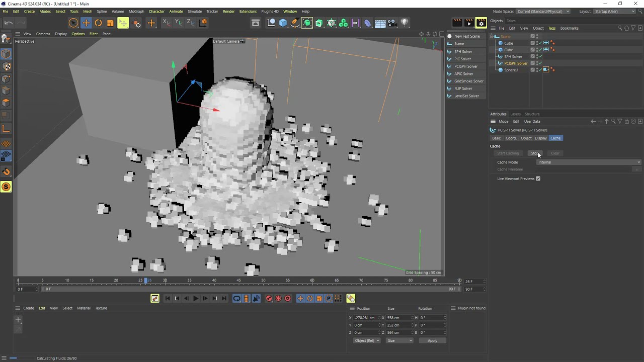The height and width of the screenshot is (362, 644).
Task: Switch to the Takes tab
Action: [x=511, y=21]
